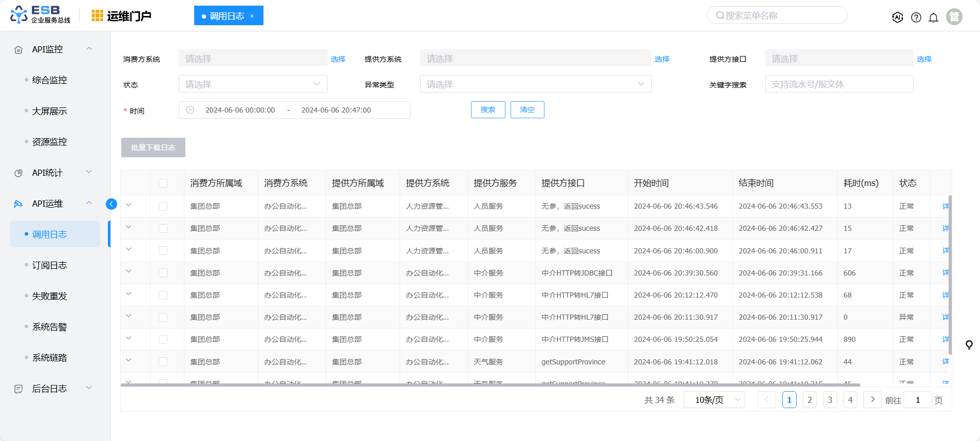Select checkbox for the 异常 status row

[163, 318]
